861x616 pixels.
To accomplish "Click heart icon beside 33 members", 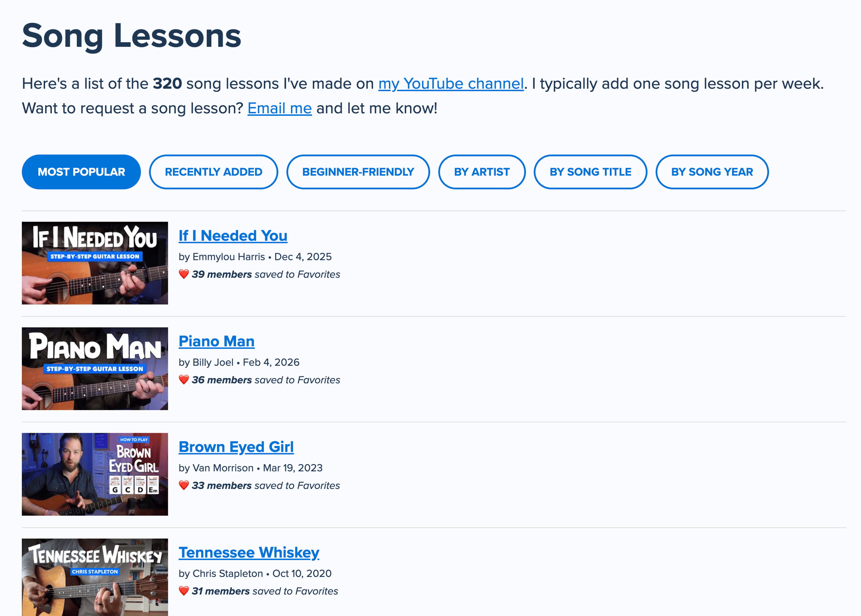I will coord(184,485).
